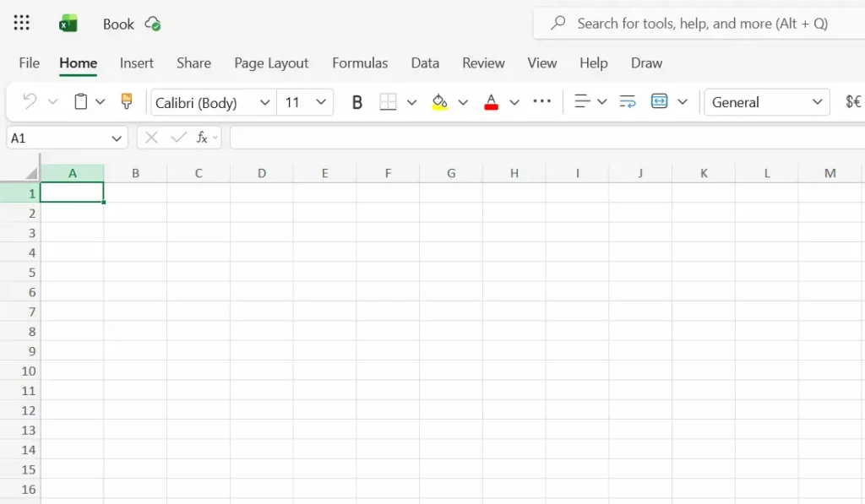Open the Help tab
The width and height of the screenshot is (865, 504).
point(594,62)
